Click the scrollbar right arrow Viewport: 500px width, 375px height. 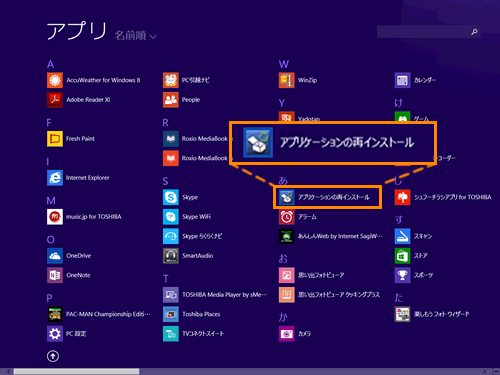pyautogui.click(x=484, y=371)
